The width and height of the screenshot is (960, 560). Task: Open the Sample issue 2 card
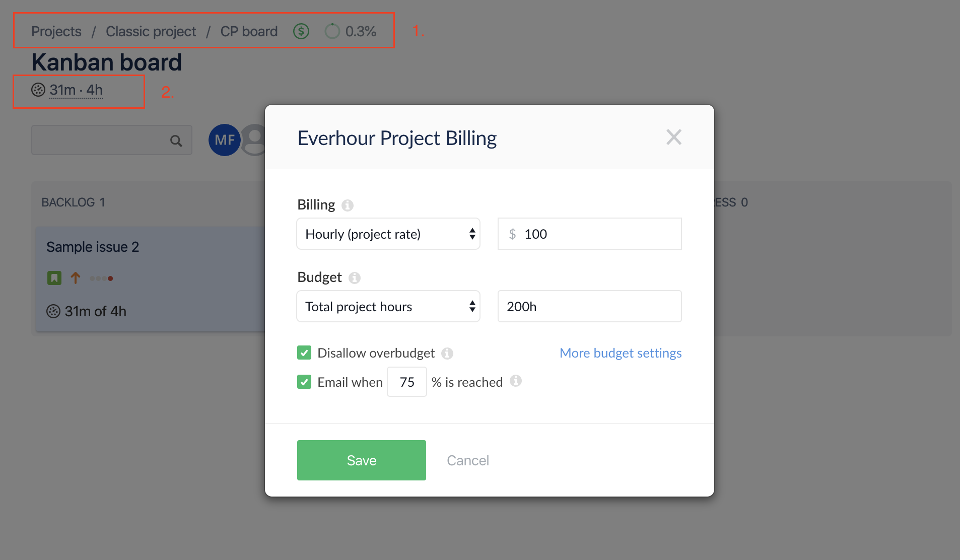[151, 279]
